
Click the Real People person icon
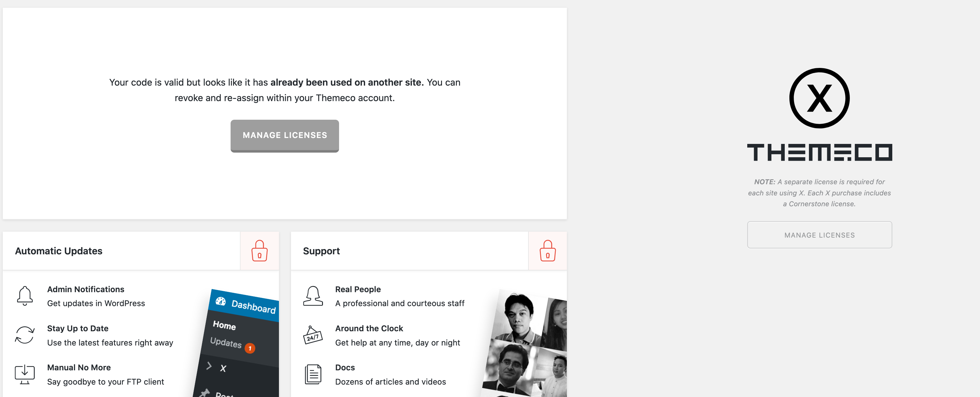pyautogui.click(x=313, y=296)
